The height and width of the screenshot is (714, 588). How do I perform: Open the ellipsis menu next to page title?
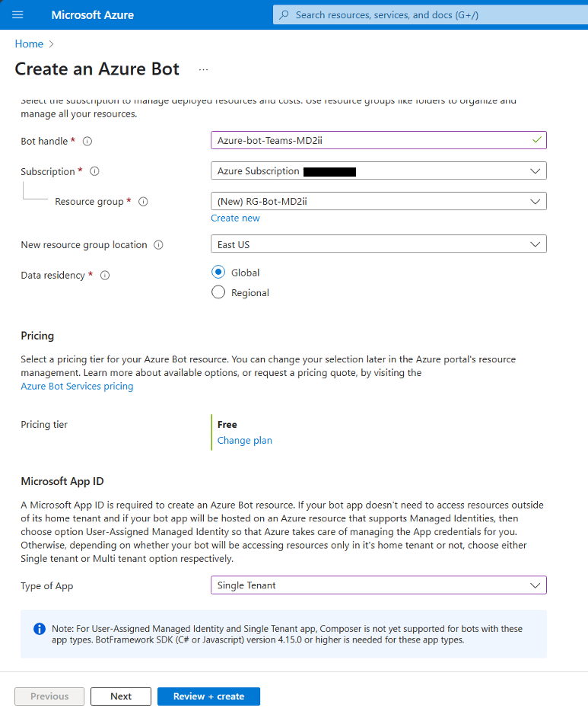(x=203, y=69)
